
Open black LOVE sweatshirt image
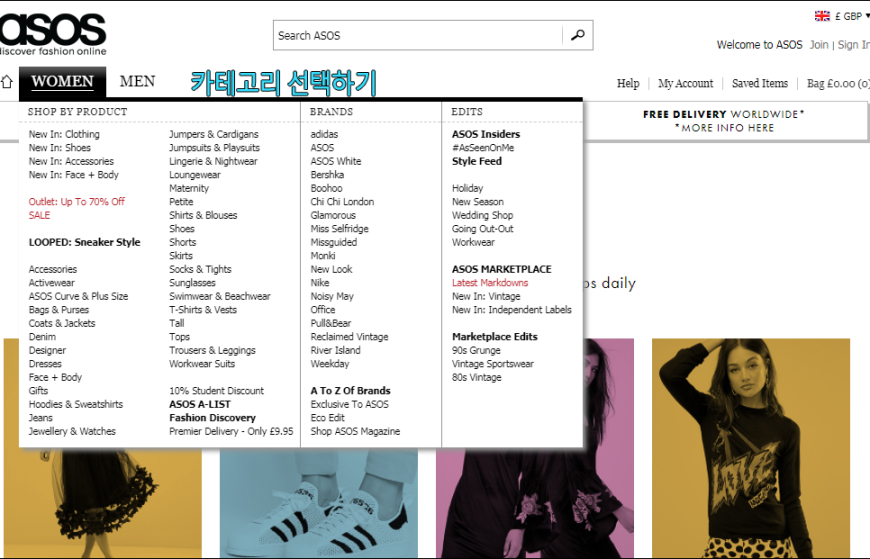pyautogui.click(x=751, y=447)
